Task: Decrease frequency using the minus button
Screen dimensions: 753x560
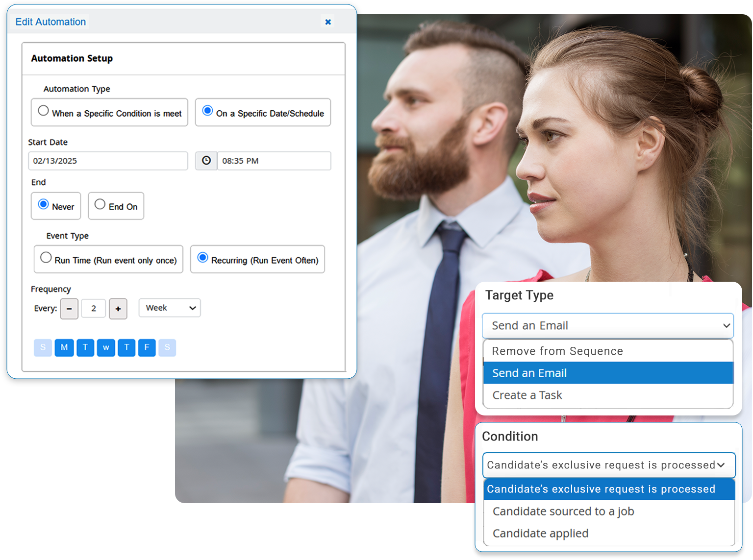Action: (x=69, y=309)
